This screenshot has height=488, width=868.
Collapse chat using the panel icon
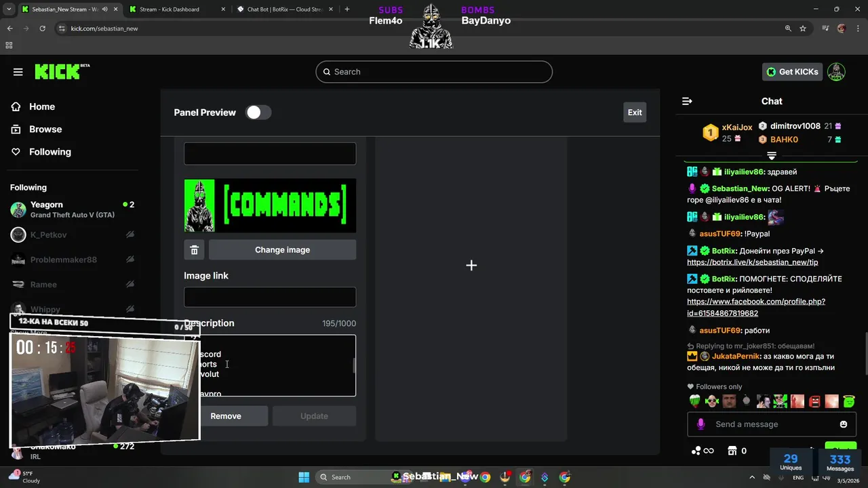point(687,101)
